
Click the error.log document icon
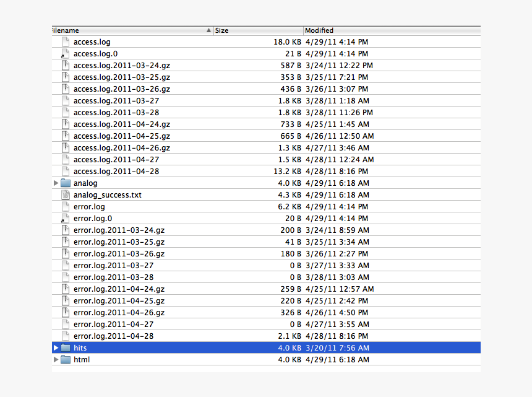pos(65,206)
